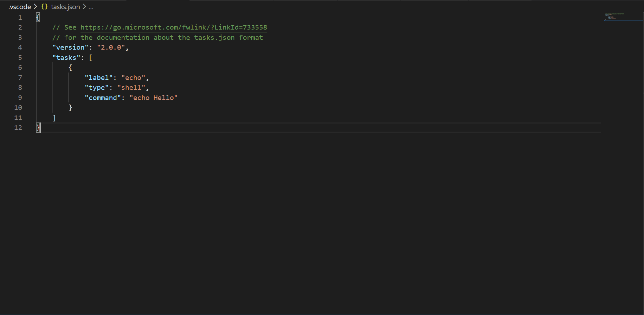Click line number 7 to select the line
The image size is (644, 315).
(20, 77)
